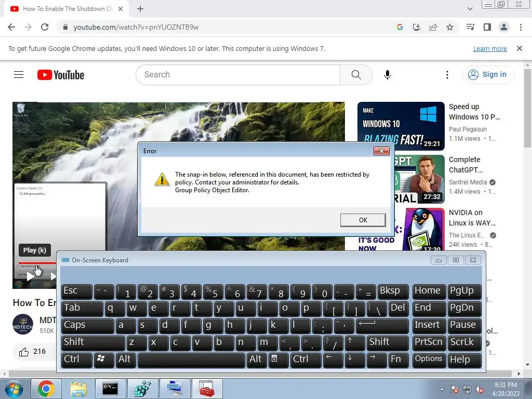Click OK in the Error dialog

(x=363, y=220)
